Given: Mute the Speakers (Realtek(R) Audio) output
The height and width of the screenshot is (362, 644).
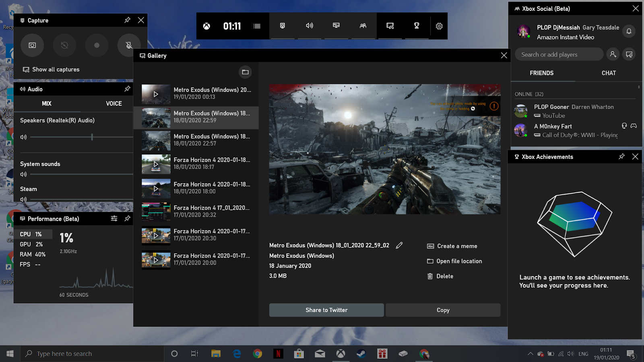Looking at the screenshot, I should coord(23,137).
